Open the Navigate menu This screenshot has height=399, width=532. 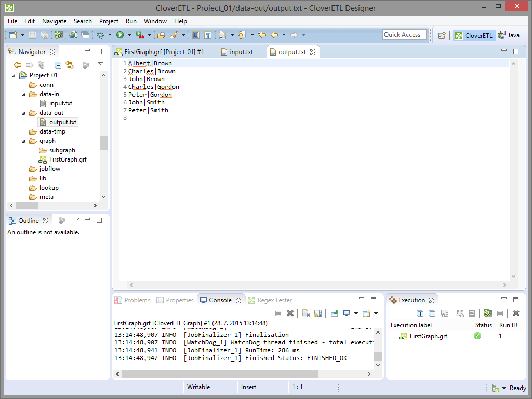click(54, 21)
